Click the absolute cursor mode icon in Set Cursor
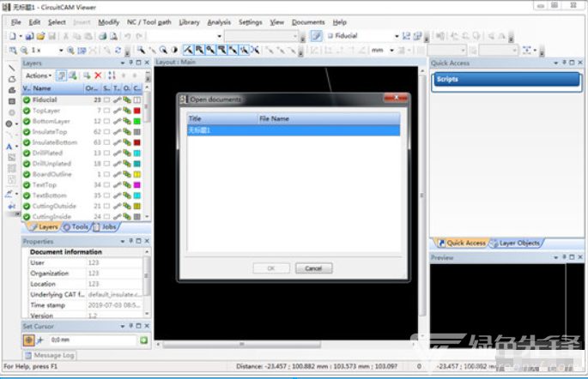Image resolution: width=588 pixels, height=379 pixels. (28, 340)
